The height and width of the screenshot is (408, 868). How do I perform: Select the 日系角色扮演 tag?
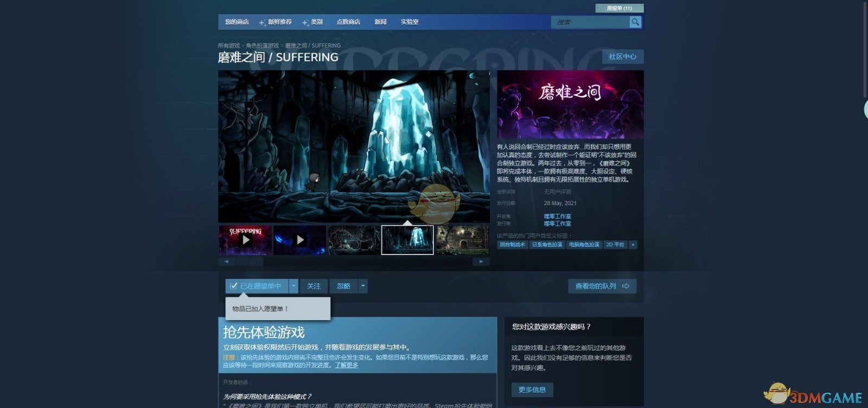pyautogui.click(x=547, y=245)
